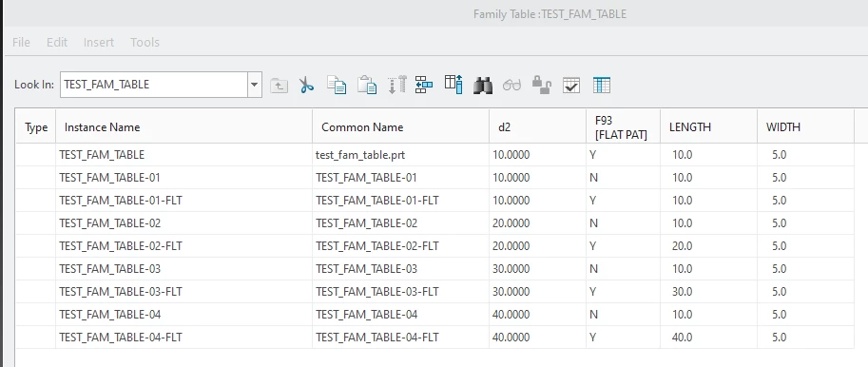The width and height of the screenshot is (868, 367).
Task: Select instance name TEST_FAM_TABLE-01
Action: 183,178
